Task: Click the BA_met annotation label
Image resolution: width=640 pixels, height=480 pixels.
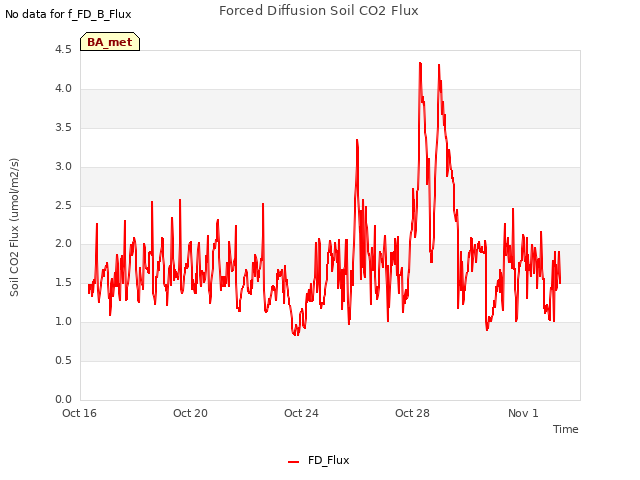Action: [110, 42]
